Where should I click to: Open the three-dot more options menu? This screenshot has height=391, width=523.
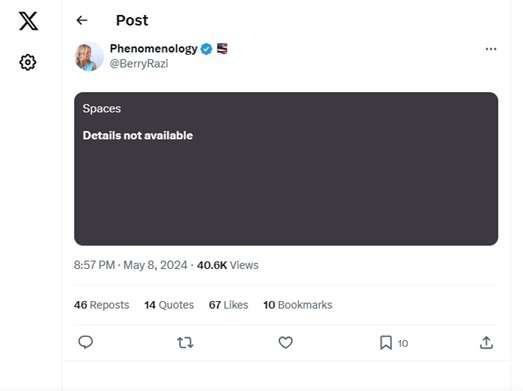(x=491, y=49)
